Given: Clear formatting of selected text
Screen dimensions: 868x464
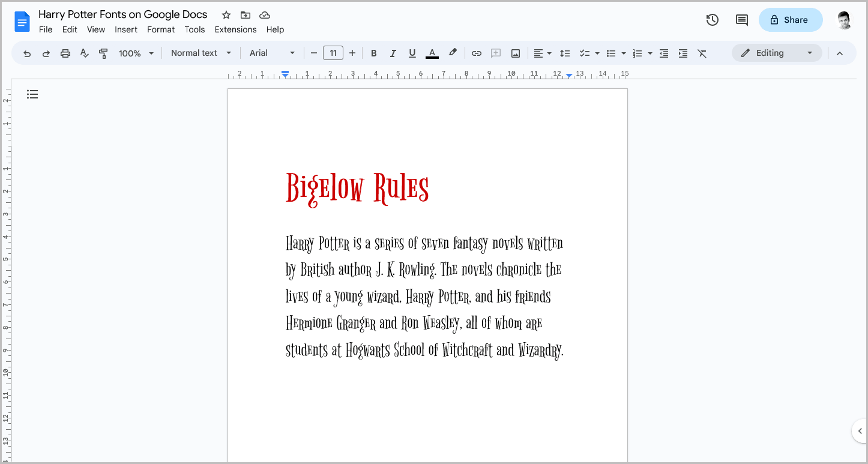Looking at the screenshot, I should 702,53.
